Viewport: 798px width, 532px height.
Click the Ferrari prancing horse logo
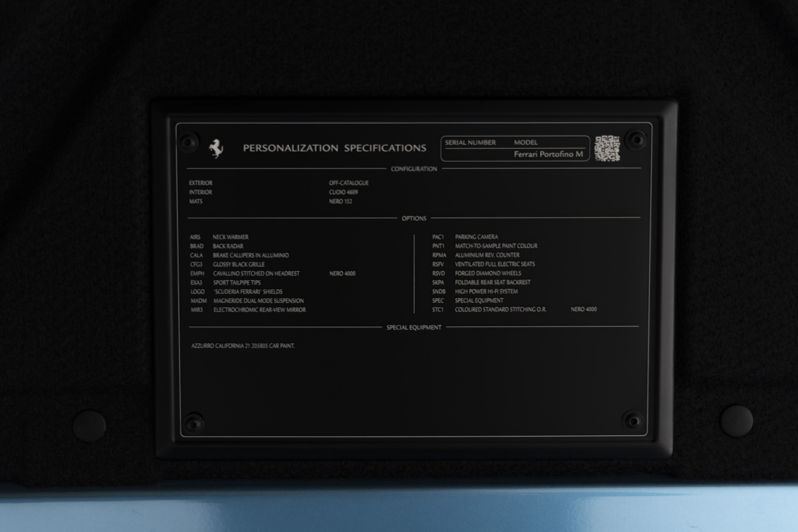pos(216,148)
